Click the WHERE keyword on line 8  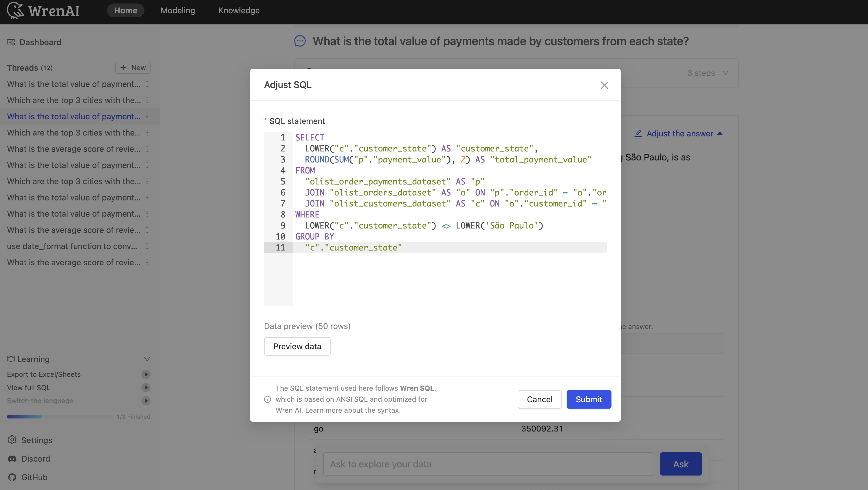307,215
